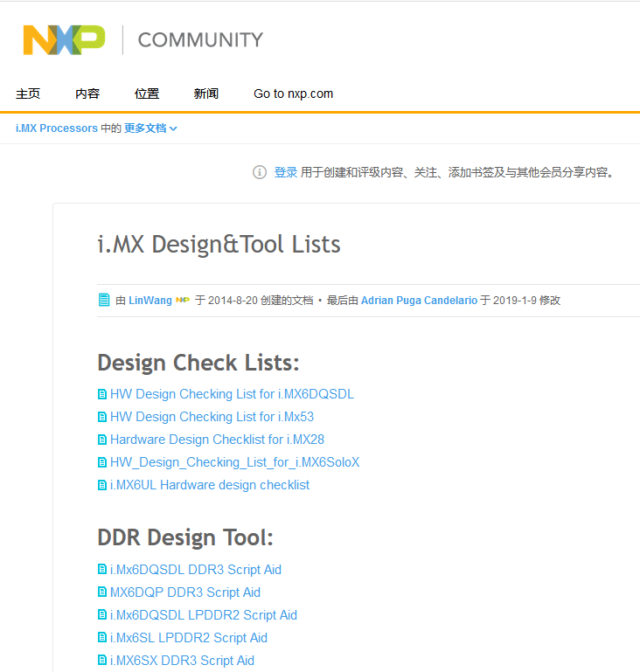Click document icon beside i.MX6UL Hardware design checklist
This screenshot has height=672, width=640.
pyautogui.click(x=102, y=485)
